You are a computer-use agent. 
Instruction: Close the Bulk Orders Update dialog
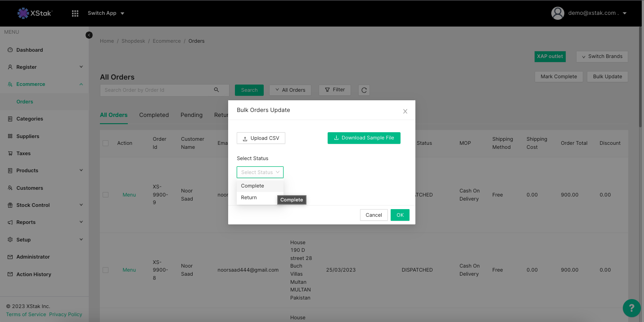click(x=405, y=112)
